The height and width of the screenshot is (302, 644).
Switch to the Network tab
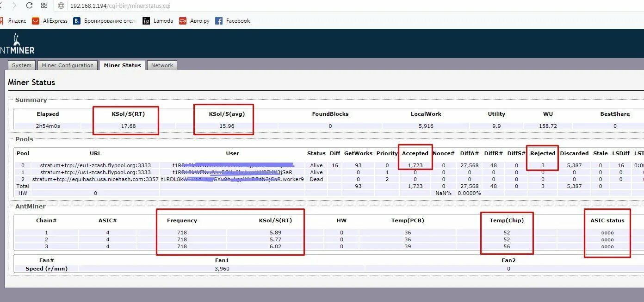(x=162, y=65)
